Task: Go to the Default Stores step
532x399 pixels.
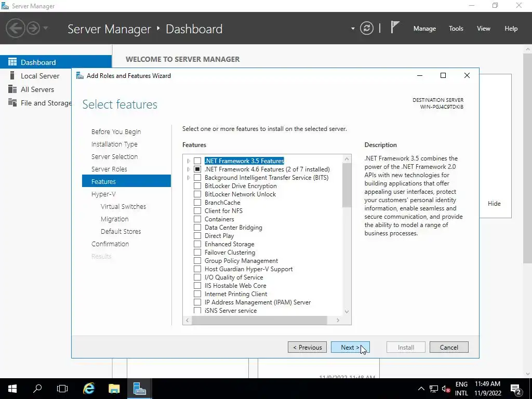Action: tap(121, 231)
